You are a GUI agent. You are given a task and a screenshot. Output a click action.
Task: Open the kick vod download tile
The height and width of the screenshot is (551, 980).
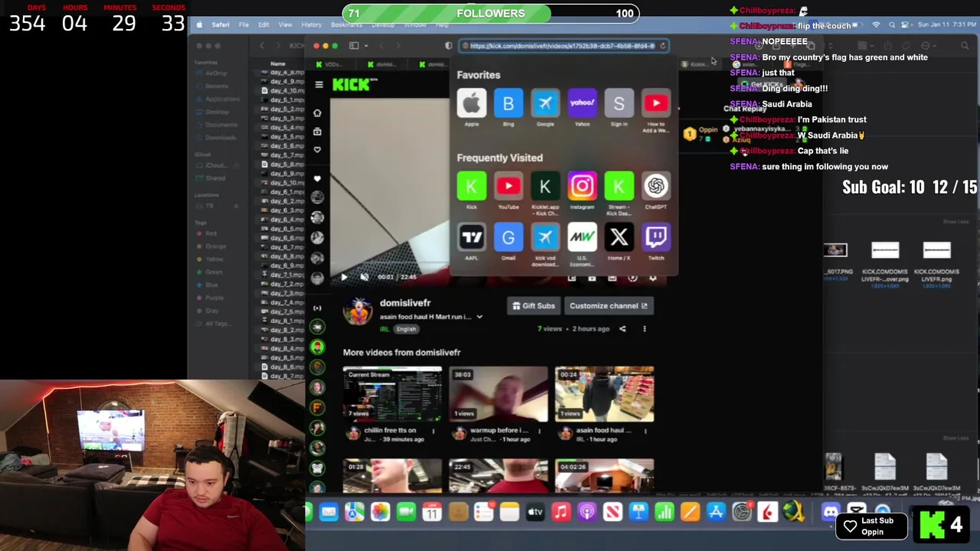click(x=545, y=237)
